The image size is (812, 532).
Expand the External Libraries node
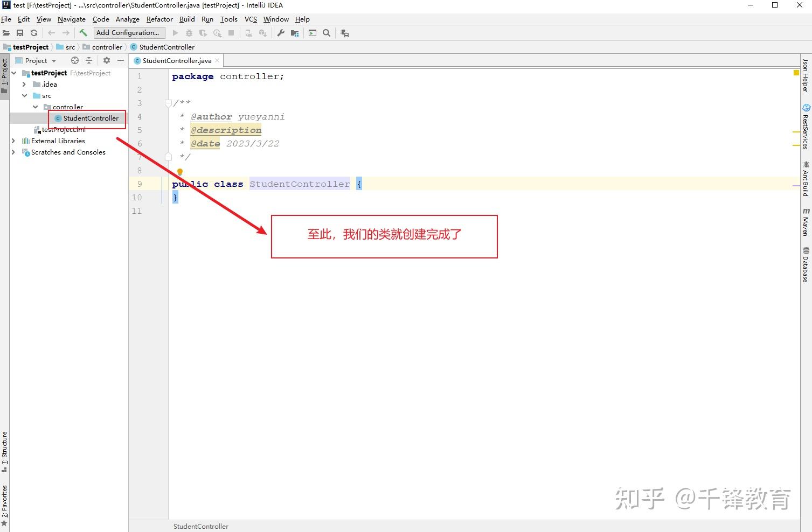point(13,141)
